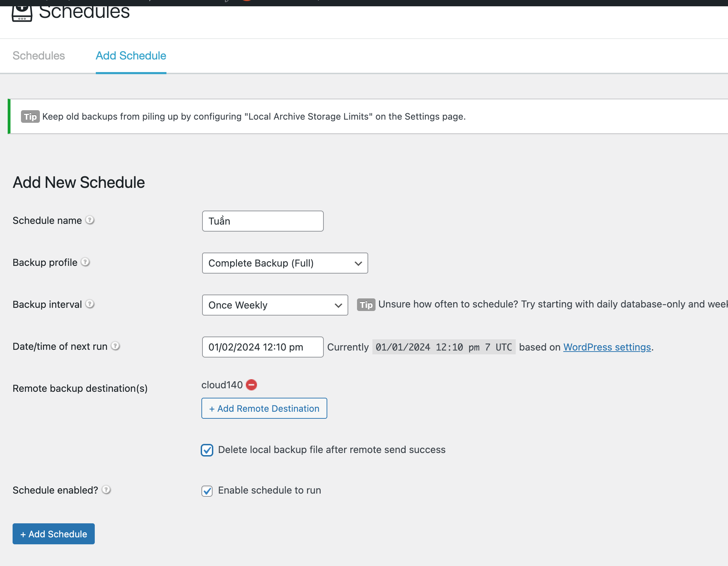Switch to the Schedules tab

pyautogui.click(x=39, y=56)
